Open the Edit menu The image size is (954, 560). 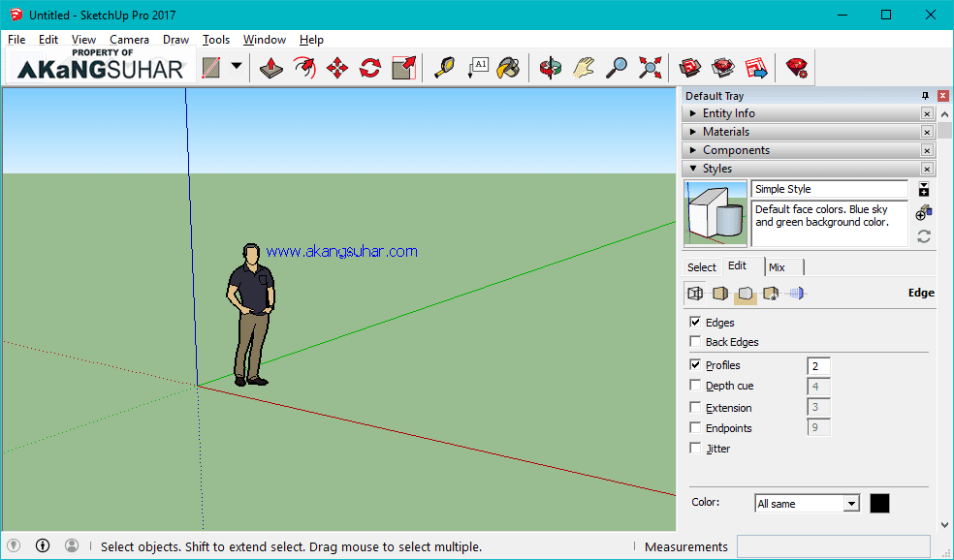point(48,40)
